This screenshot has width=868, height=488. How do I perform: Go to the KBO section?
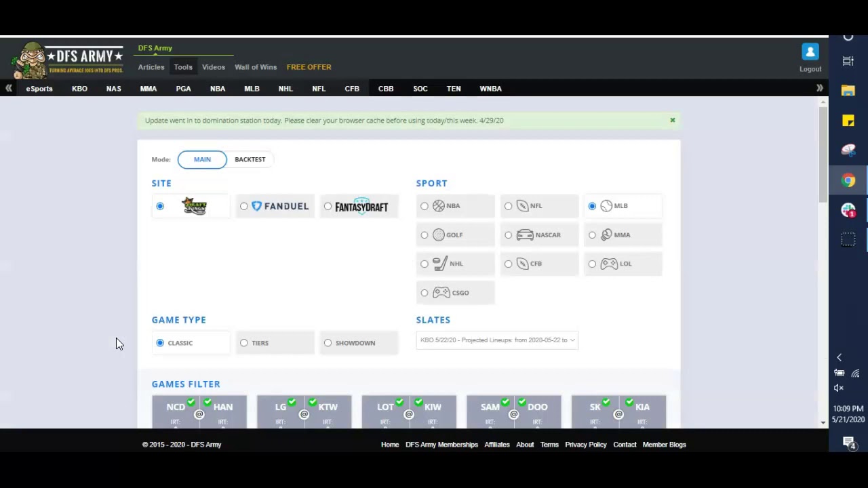[79, 89]
